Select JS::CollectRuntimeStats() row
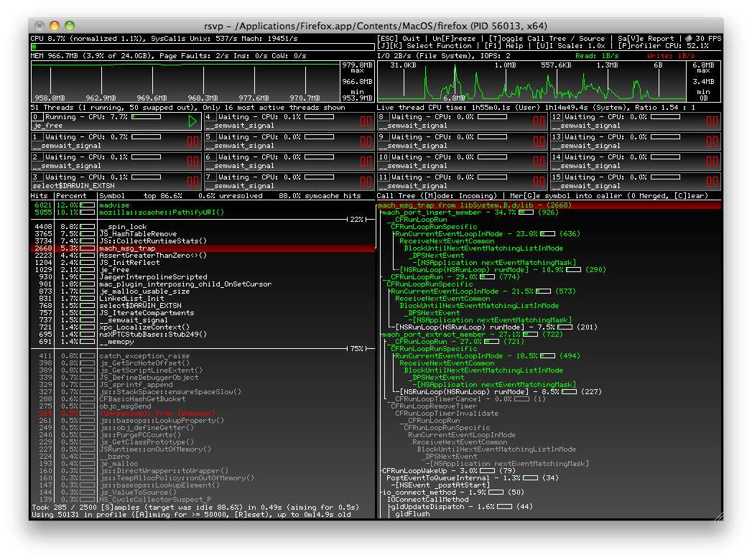This screenshot has height=560, width=752. (x=203, y=241)
